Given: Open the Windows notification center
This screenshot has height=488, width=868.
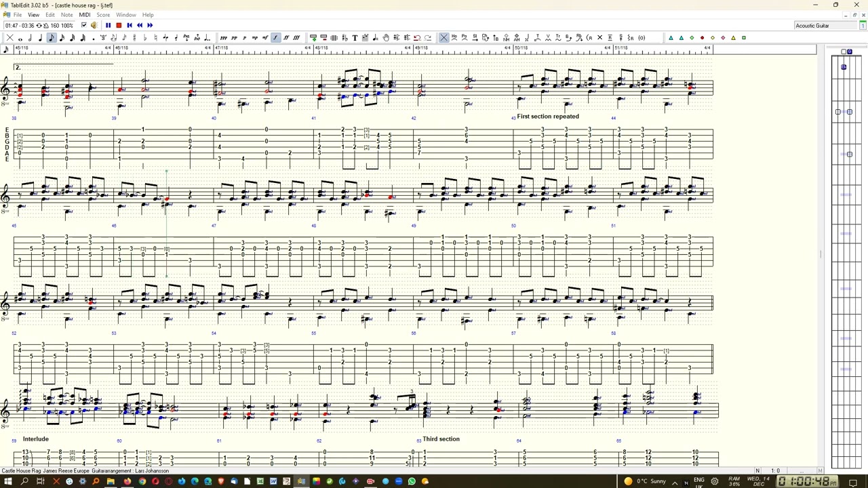Looking at the screenshot, I should (854, 482).
